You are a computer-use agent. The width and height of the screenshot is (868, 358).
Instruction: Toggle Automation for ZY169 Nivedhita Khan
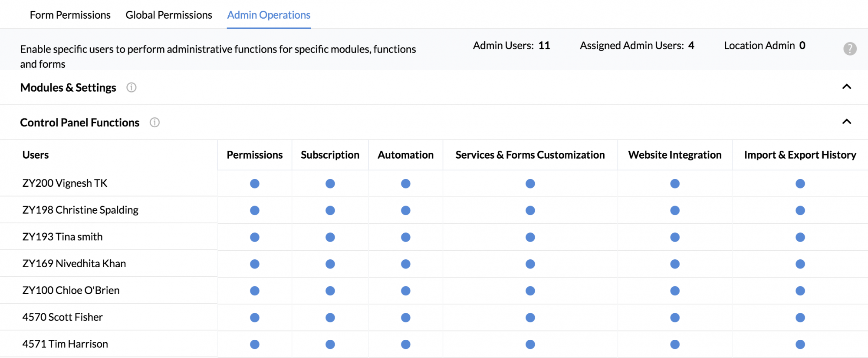coord(406,264)
